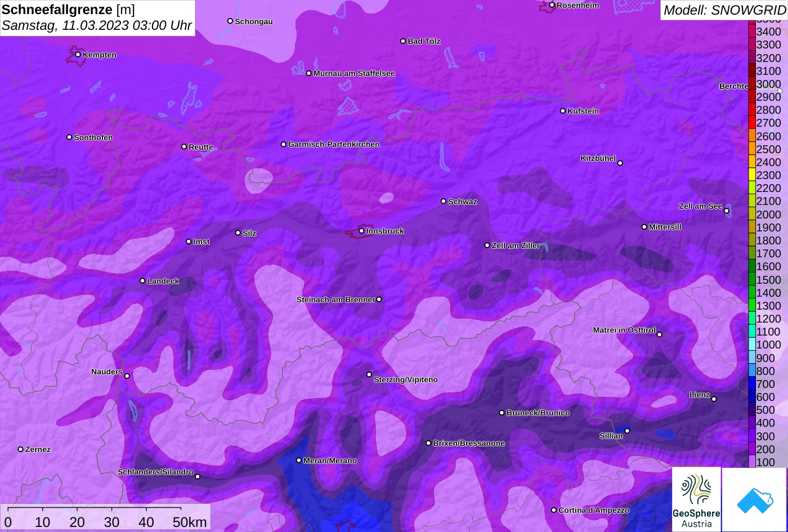Click the Schlanders/Silandro marker dot
Image resolution: width=788 pixels, height=532 pixels.
[198, 477]
